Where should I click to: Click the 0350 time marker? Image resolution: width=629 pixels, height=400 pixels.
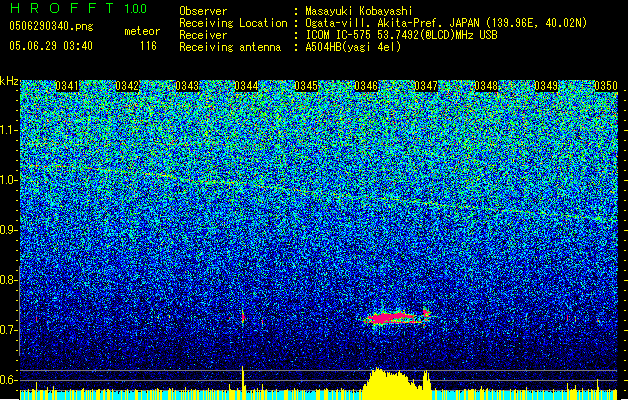click(x=606, y=86)
